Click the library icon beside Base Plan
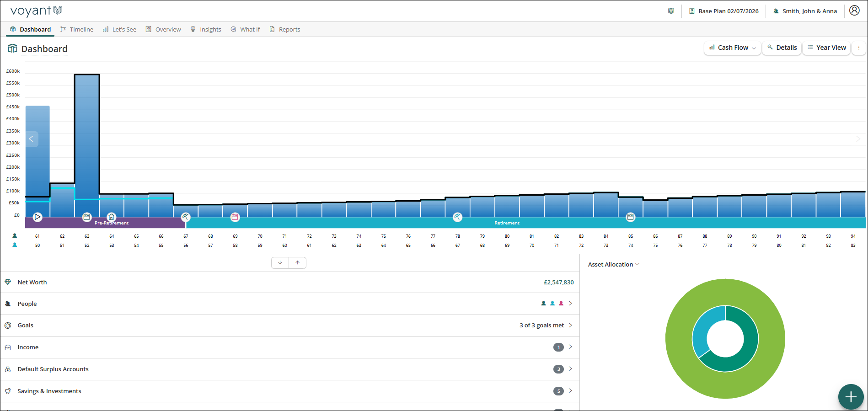The height and width of the screenshot is (411, 868). click(x=671, y=11)
